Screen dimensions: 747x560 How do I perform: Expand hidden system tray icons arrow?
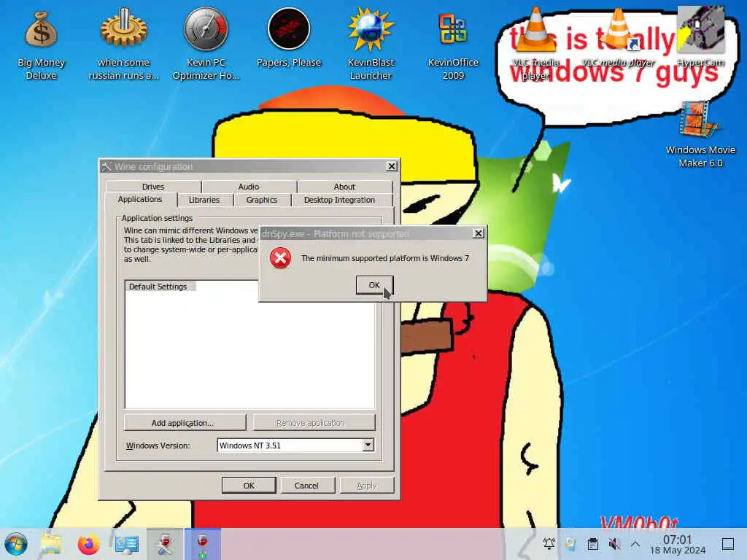pyautogui.click(x=635, y=543)
